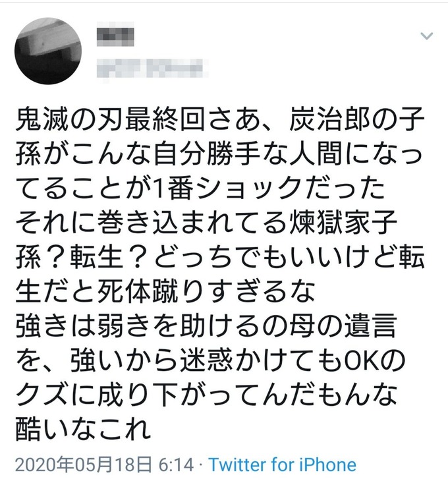Click the final line 酷いなこれ
Screen dimensions: 448x481
click(x=83, y=429)
